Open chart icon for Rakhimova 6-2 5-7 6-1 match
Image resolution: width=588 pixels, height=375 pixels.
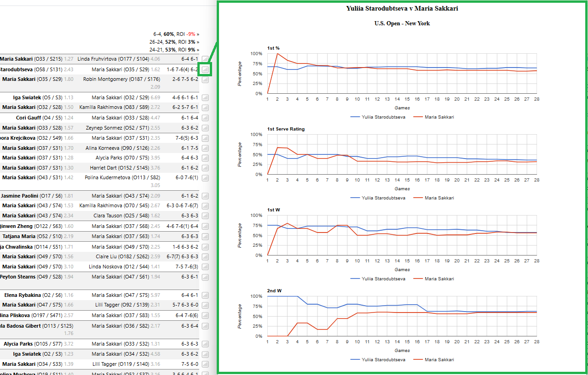click(205, 108)
